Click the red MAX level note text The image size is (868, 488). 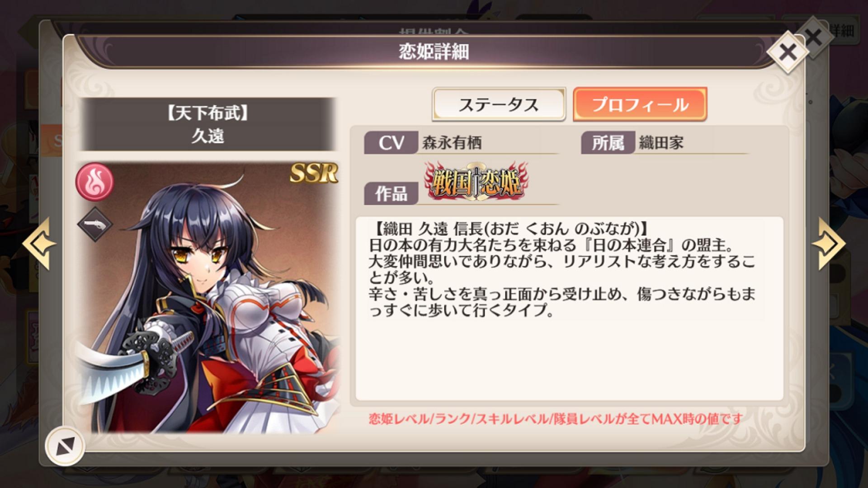[556, 419]
